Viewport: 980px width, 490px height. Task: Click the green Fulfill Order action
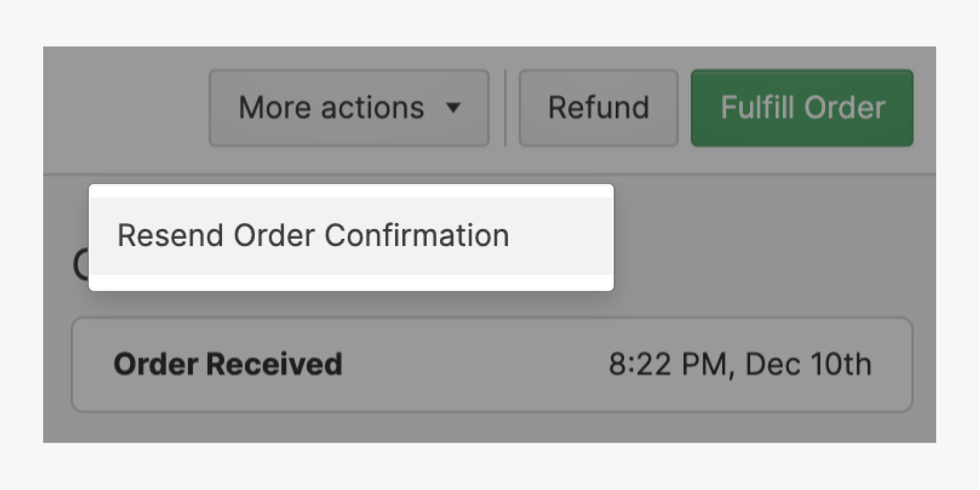pos(802,108)
